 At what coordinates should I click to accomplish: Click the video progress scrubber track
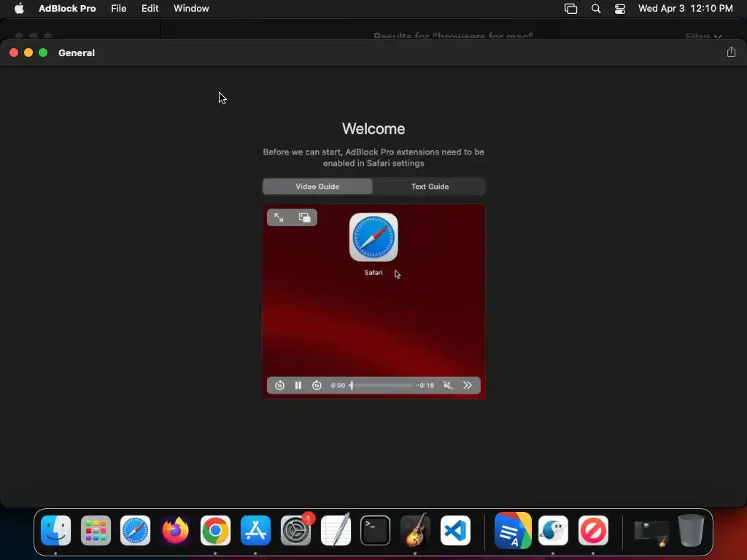pos(381,385)
